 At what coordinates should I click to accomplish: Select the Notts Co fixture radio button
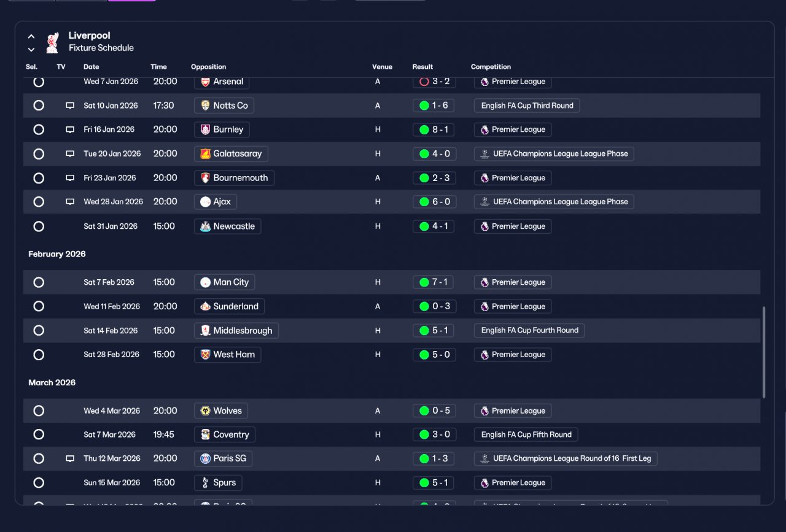39,106
